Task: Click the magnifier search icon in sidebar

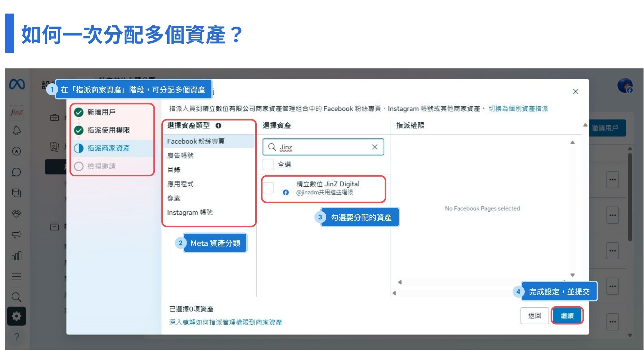Action: (17, 297)
